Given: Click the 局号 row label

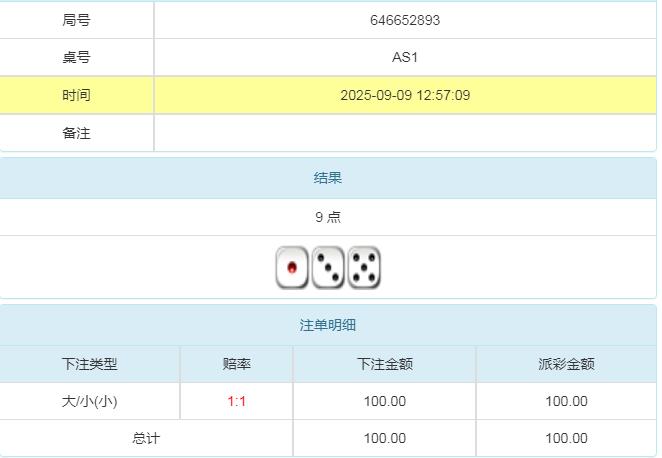Looking at the screenshot, I should pyautogui.click(x=76, y=20).
